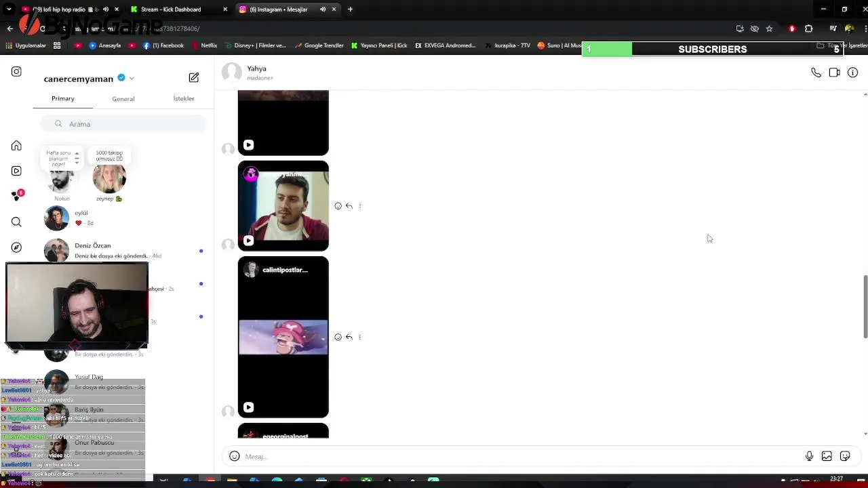React to the calintipostlar reel message
This screenshot has width=868, height=488.
coord(338,337)
